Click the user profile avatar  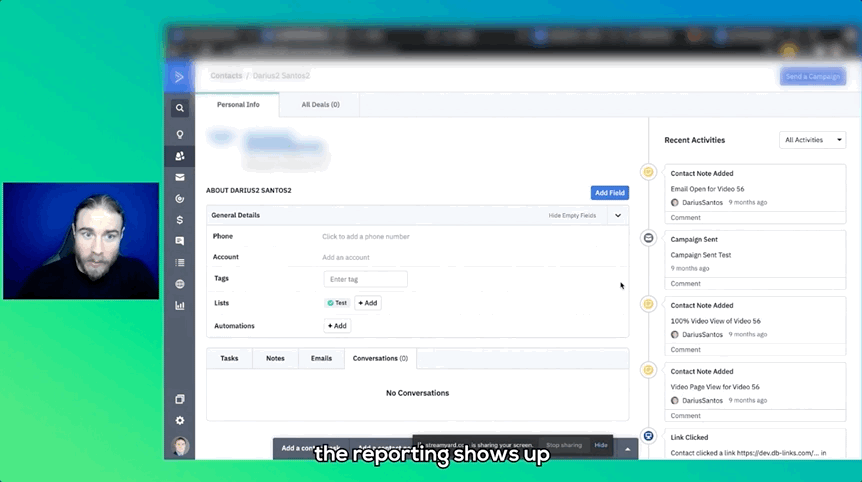pos(180,446)
